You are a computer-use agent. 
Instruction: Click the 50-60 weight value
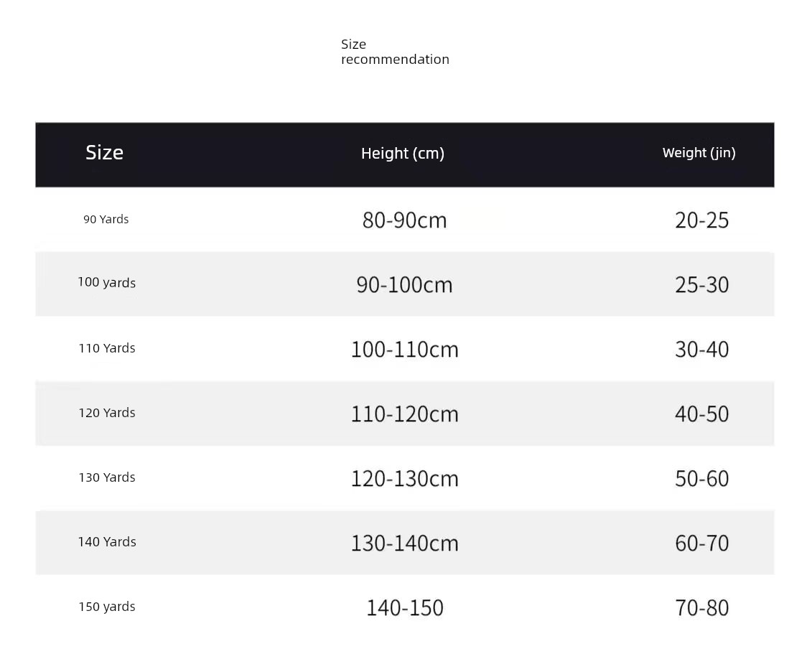[x=702, y=479]
